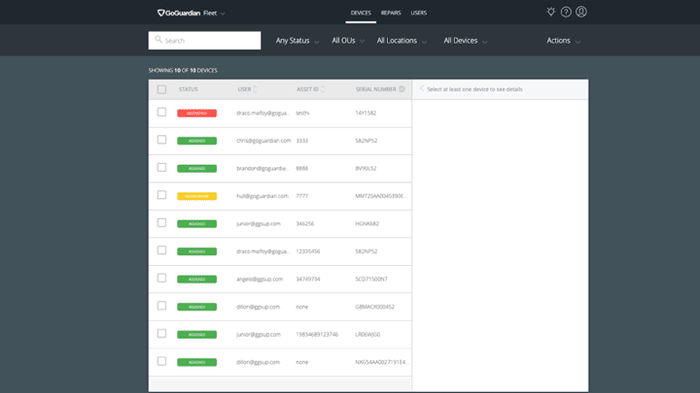This screenshot has width=700, height=393.
Task: Click the red status badge for 14Y1582
Action: click(x=197, y=113)
